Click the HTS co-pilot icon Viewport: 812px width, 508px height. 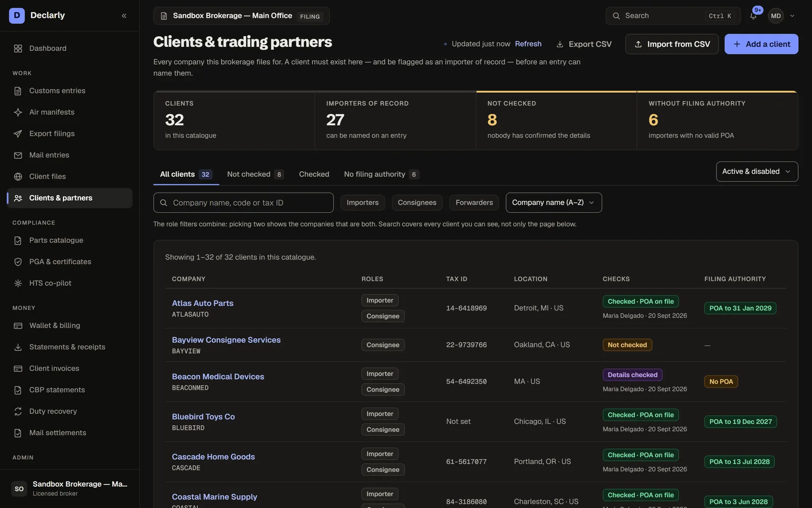click(18, 283)
